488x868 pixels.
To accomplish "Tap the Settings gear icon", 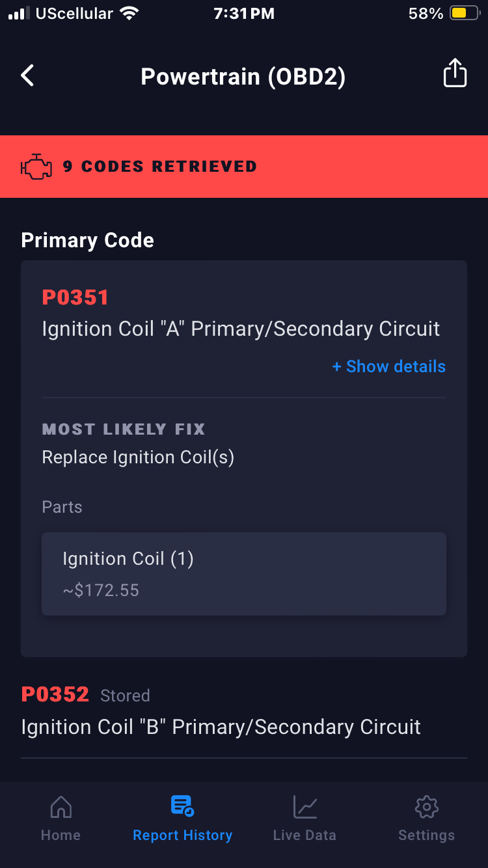I will pyautogui.click(x=426, y=807).
